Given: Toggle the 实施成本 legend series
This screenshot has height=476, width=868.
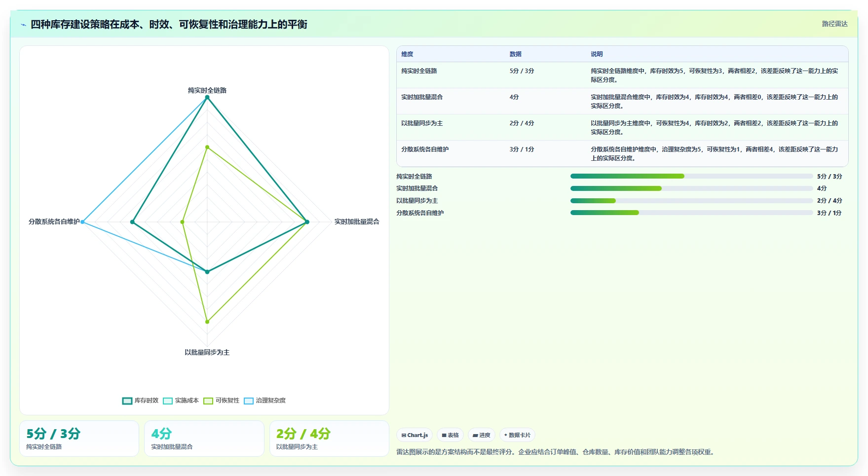Looking at the screenshot, I should 181,401.
